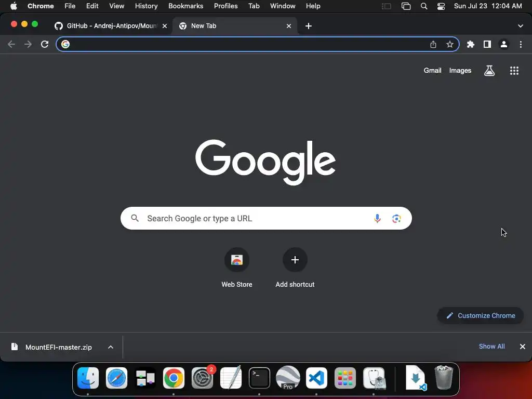Open the Window menu
Viewport: 532px width, 399px height.
[283, 6]
